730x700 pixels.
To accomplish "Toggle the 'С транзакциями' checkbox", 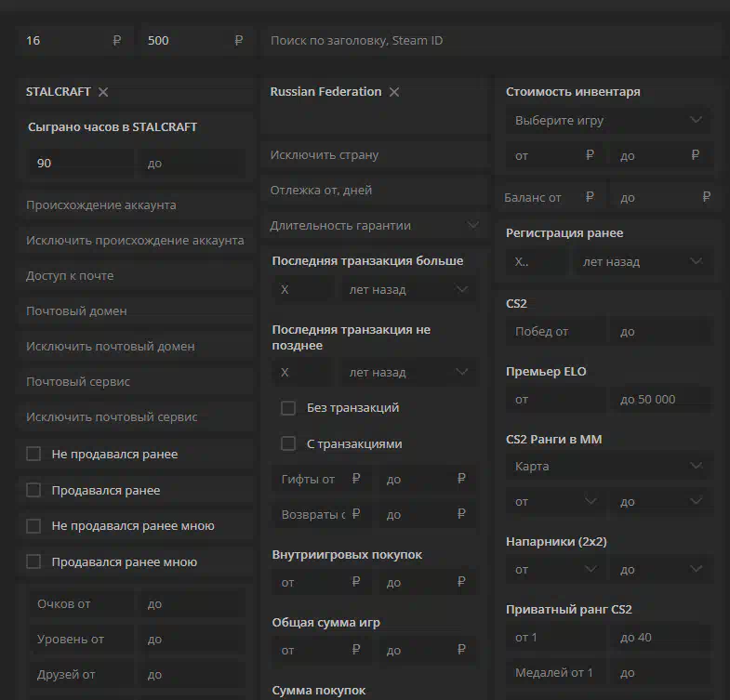I will click(288, 443).
